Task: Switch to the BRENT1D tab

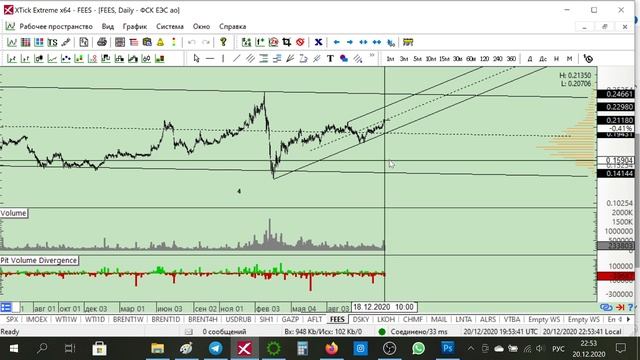Action: [165, 319]
